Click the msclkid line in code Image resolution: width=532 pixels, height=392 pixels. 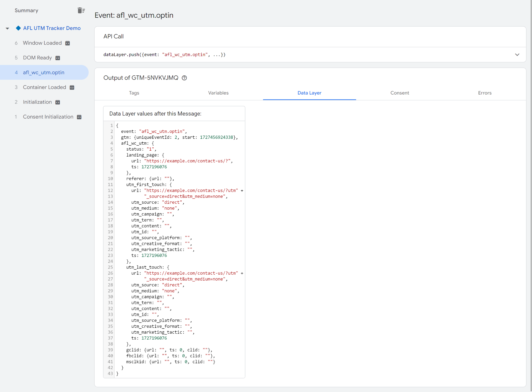coord(171,362)
